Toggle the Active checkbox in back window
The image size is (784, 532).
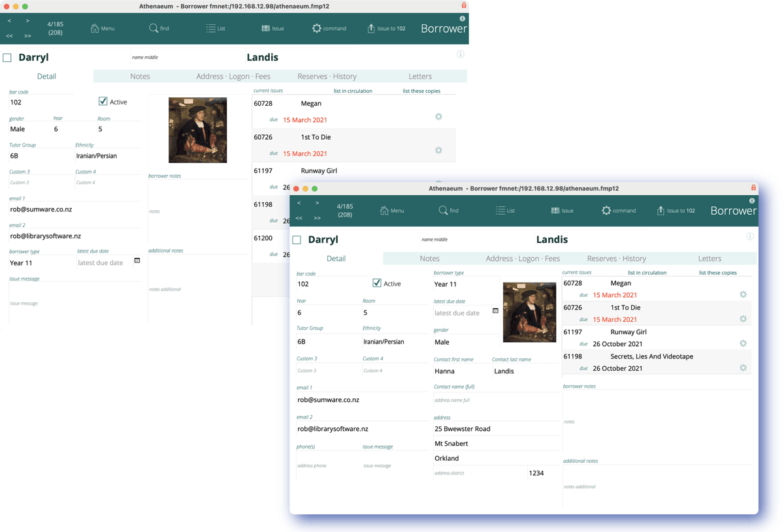[103, 101]
